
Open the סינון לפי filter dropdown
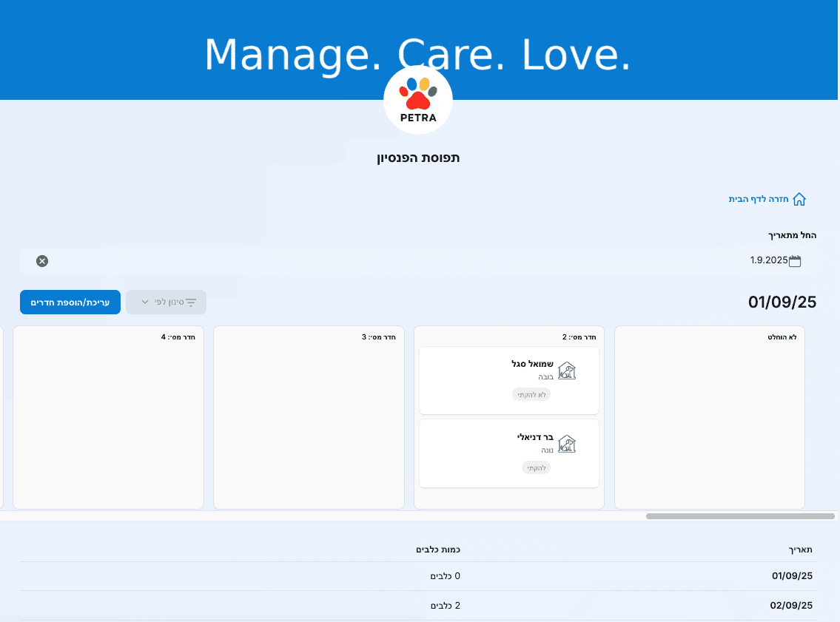[166, 302]
